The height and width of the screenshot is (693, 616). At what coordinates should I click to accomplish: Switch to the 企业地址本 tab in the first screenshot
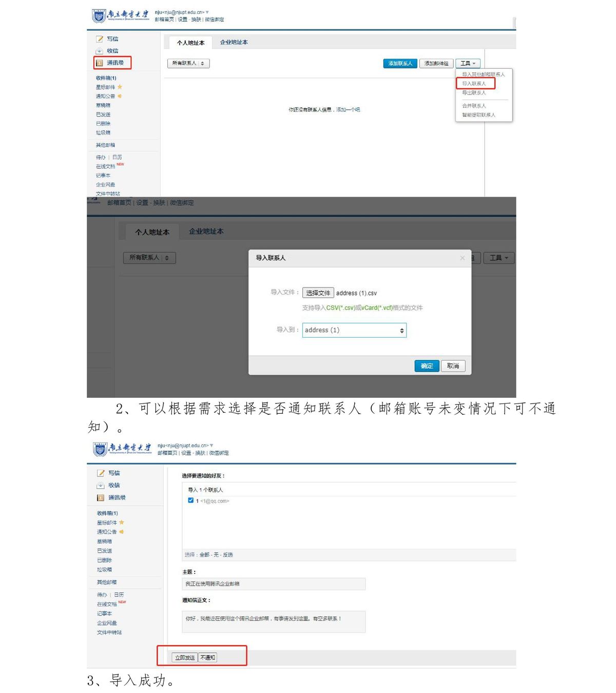pos(234,42)
